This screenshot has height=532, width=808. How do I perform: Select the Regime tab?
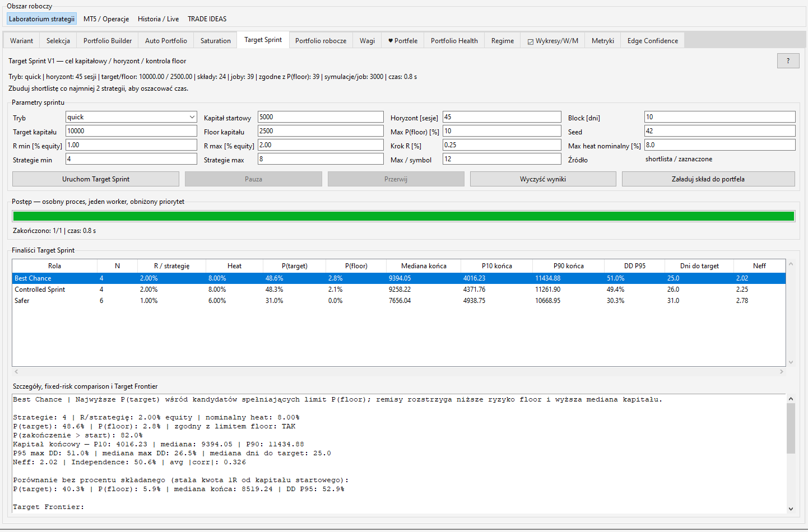click(x=503, y=41)
